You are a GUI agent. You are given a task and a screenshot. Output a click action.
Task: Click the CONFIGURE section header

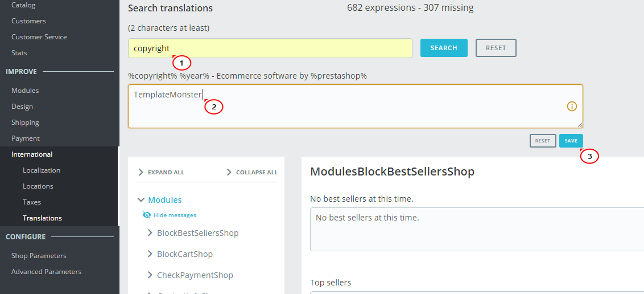[x=26, y=237]
